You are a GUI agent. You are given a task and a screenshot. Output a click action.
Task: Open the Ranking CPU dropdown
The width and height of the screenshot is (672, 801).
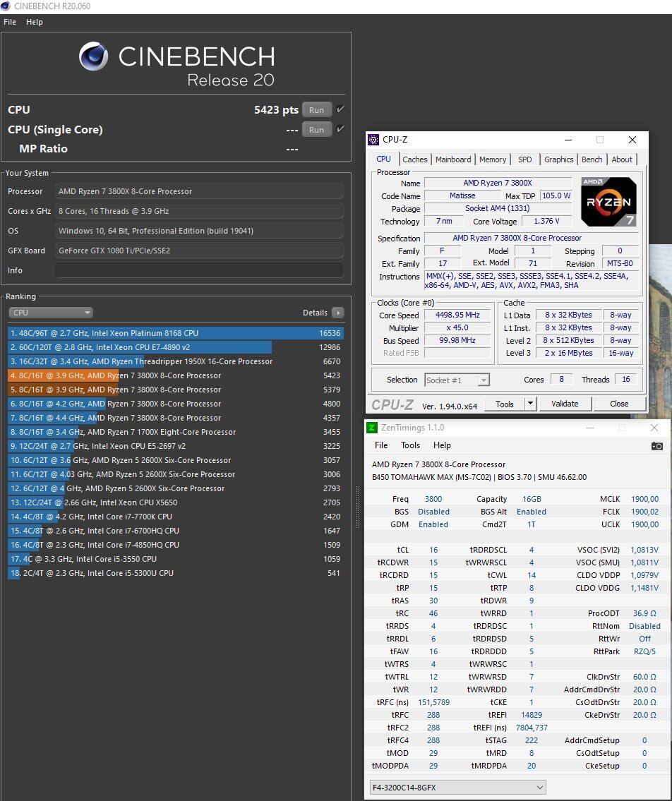51,312
